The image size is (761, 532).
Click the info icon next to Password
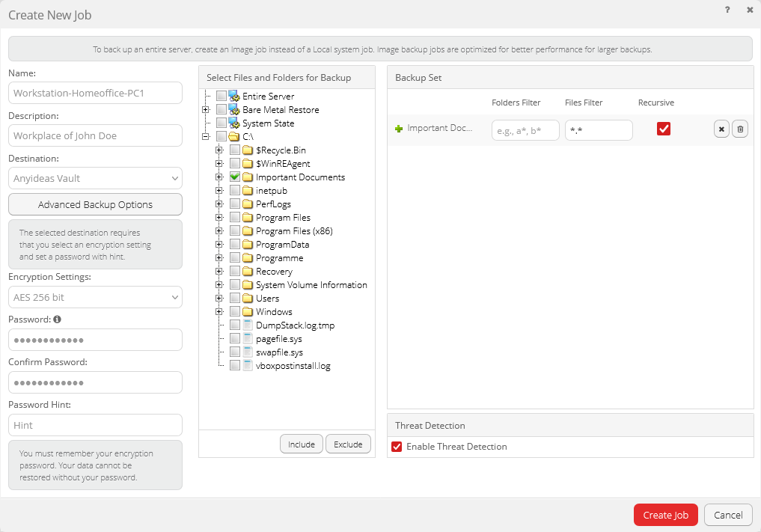click(x=58, y=319)
